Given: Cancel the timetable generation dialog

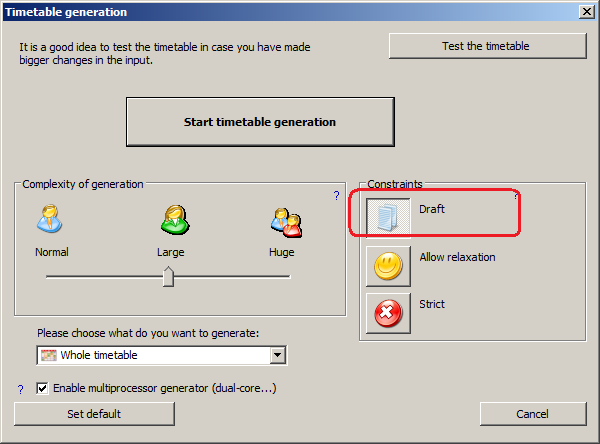Looking at the screenshot, I should (532, 414).
